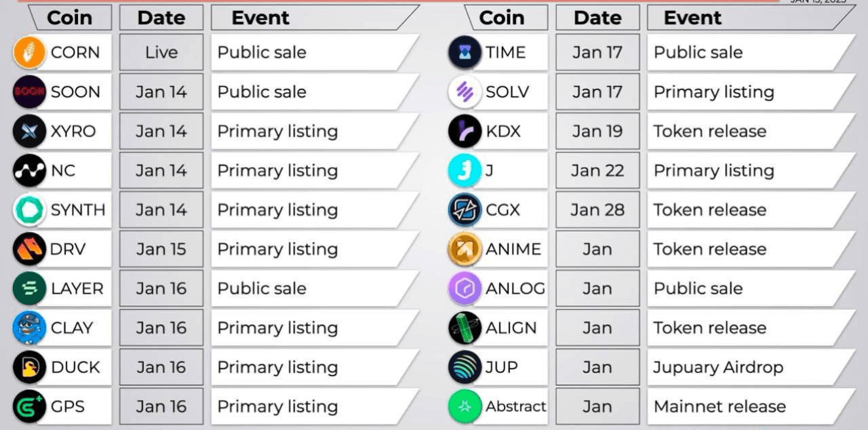Click the left Coin column header
868x430 pixels.
(70, 18)
